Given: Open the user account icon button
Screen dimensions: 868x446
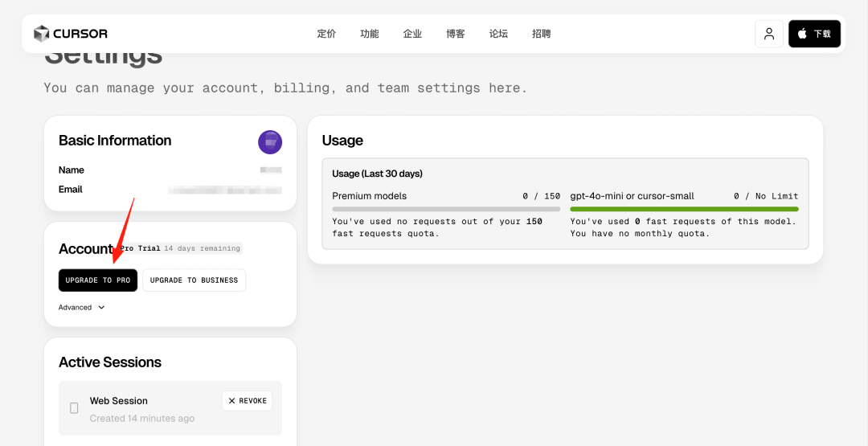Looking at the screenshot, I should 769,34.
